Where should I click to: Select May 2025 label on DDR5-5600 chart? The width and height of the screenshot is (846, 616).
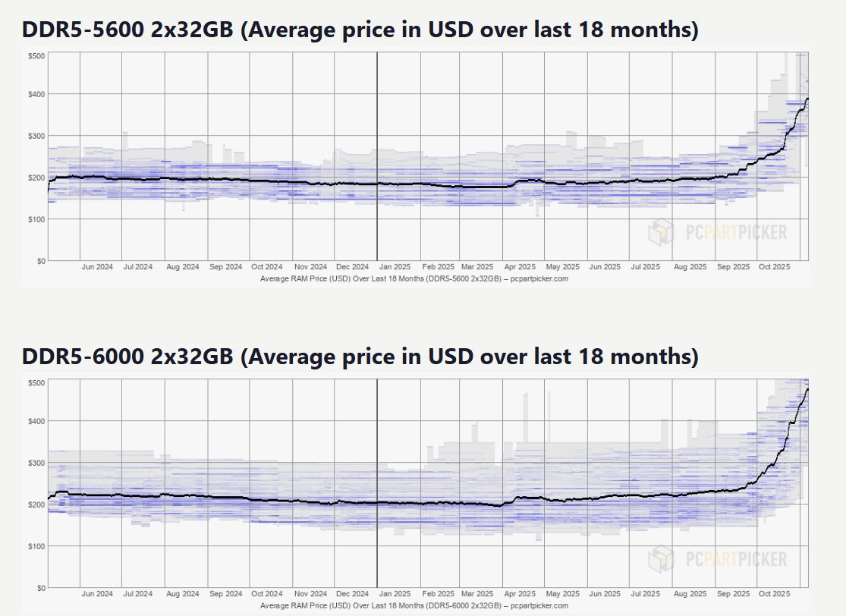(562, 267)
